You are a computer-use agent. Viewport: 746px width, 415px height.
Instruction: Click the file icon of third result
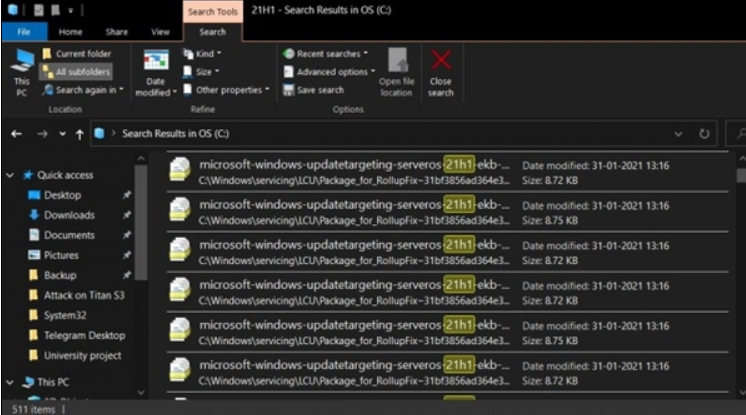(180, 249)
